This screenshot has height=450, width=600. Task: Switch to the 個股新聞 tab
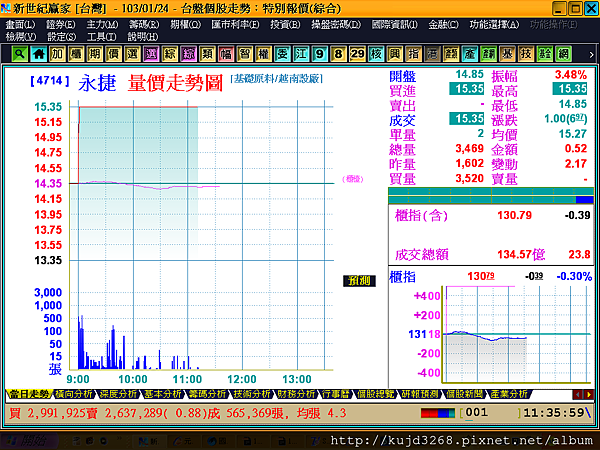(x=465, y=394)
